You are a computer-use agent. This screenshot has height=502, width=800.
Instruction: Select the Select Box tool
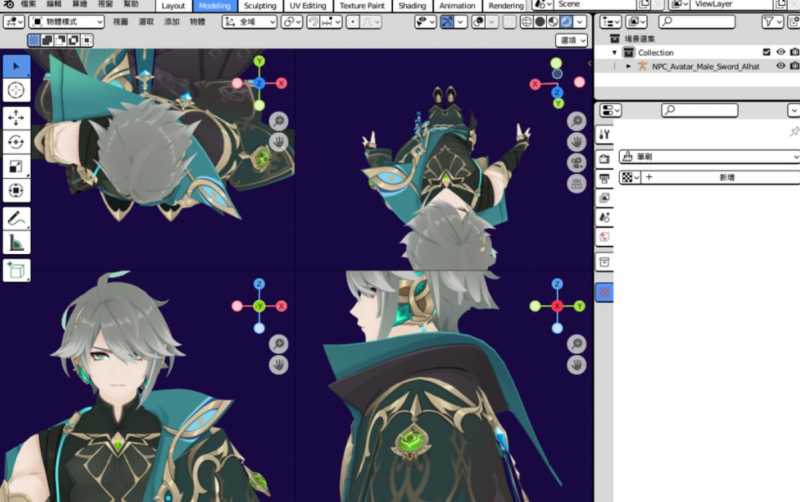tap(16, 66)
